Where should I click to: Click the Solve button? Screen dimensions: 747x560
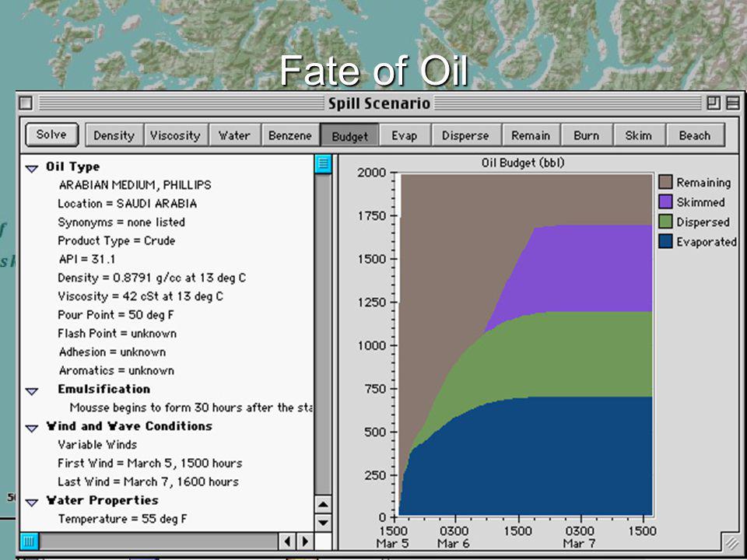(51, 135)
